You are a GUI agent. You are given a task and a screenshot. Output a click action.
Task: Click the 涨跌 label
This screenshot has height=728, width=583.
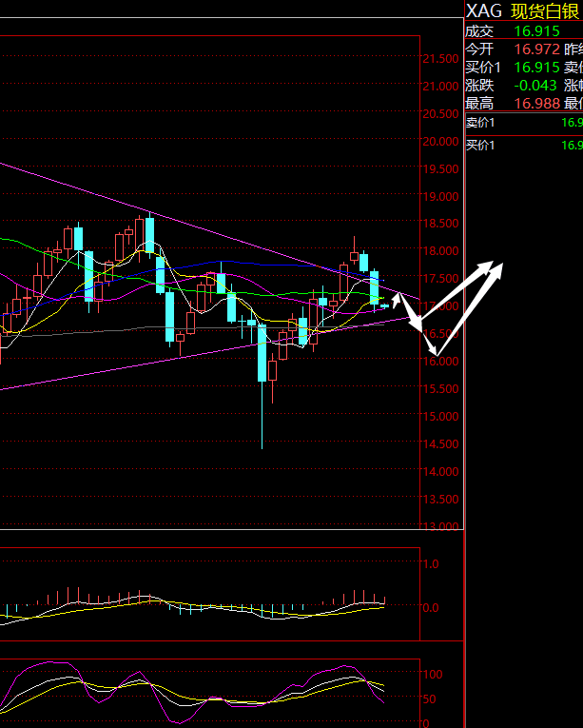tap(479, 86)
